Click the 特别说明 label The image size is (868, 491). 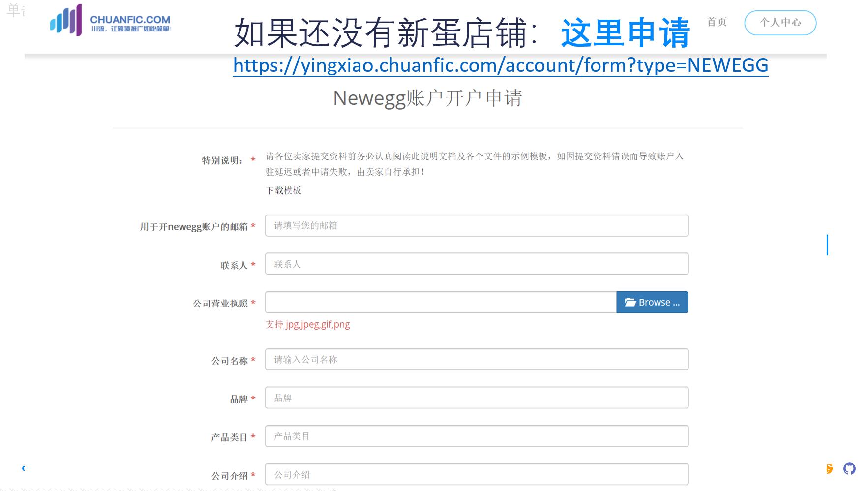click(222, 160)
